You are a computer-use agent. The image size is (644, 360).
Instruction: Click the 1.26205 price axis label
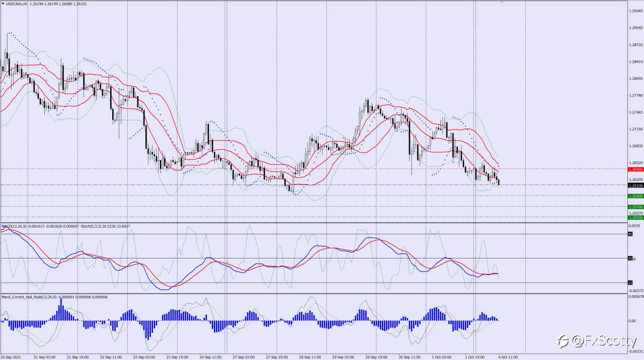[x=636, y=179]
